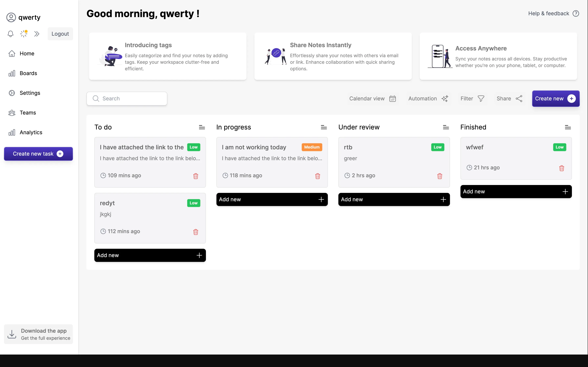Open the qwerty user profile avatar
The image size is (588, 367).
[11, 18]
